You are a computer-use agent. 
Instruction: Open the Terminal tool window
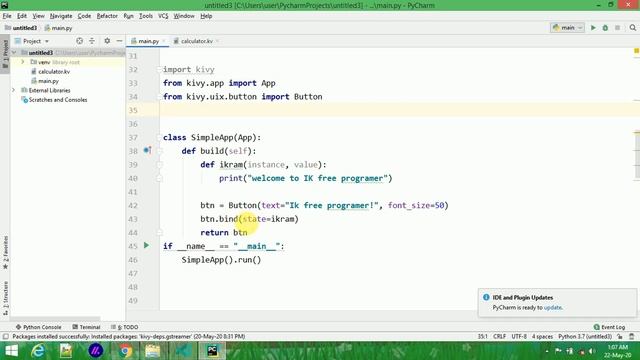(86, 327)
